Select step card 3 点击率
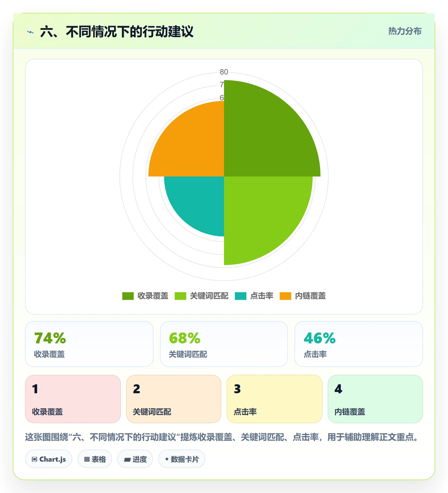Image resolution: width=448 pixels, height=493 pixels. (275, 399)
